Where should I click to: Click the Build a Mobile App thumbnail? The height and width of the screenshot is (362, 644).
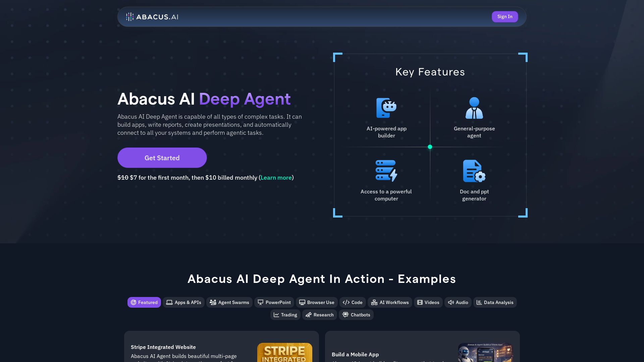pyautogui.click(x=486, y=352)
